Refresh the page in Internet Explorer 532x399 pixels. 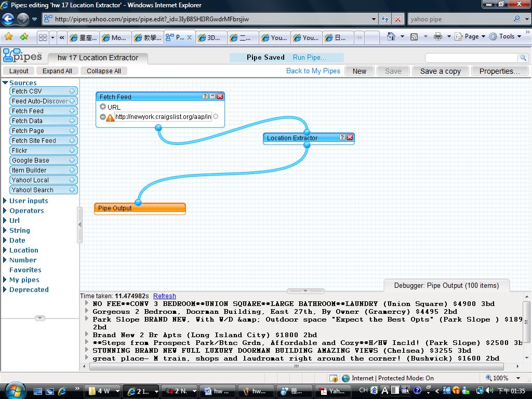pyautogui.click(x=385, y=19)
